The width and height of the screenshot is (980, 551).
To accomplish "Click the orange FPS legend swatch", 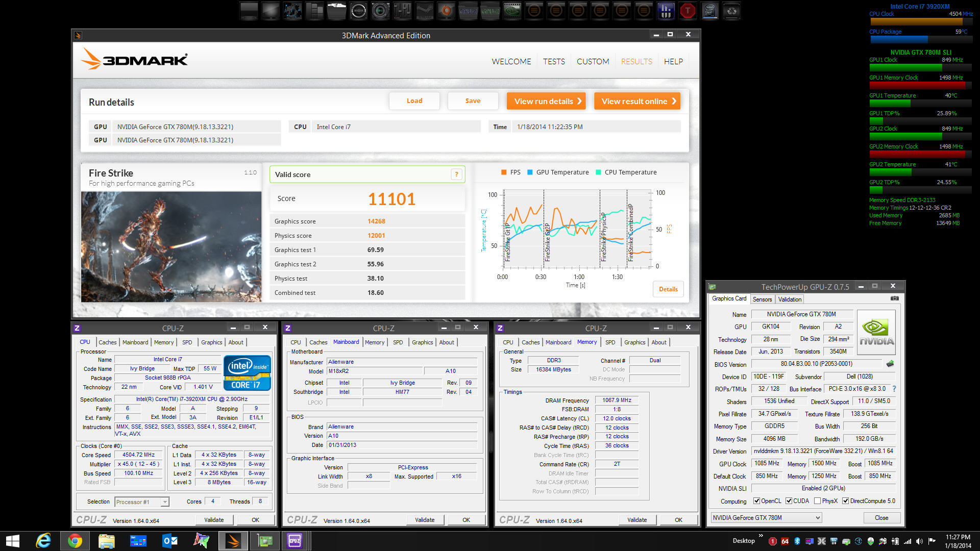I will click(x=504, y=172).
